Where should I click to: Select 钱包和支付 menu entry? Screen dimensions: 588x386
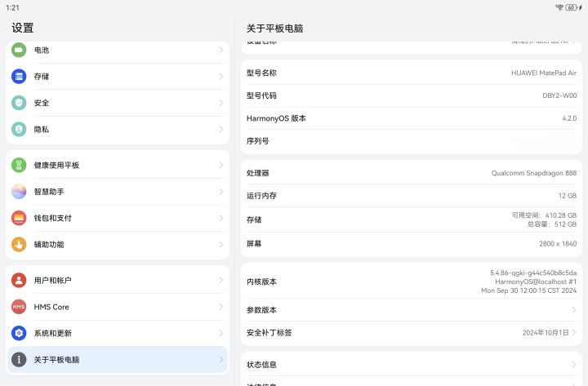click(x=118, y=218)
